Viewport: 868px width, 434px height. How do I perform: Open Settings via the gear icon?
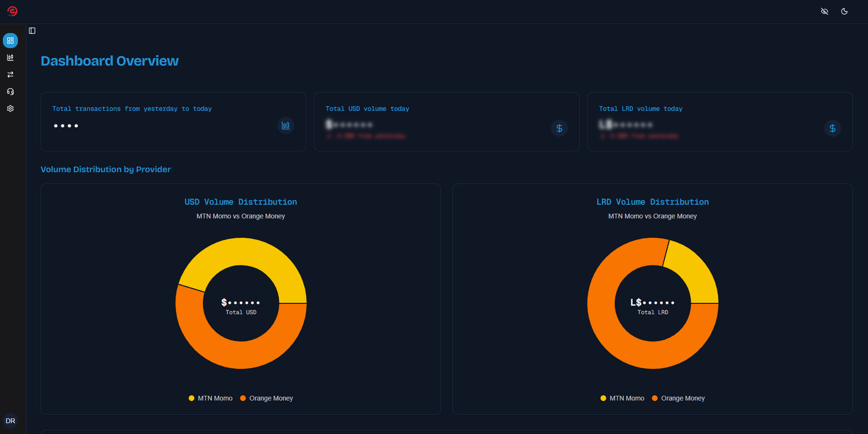pos(10,108)
